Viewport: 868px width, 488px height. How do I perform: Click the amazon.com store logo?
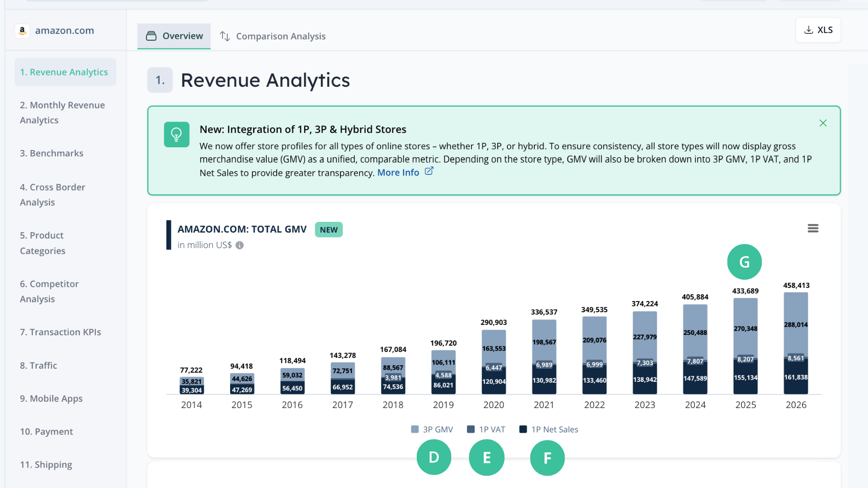pos(22,30)
